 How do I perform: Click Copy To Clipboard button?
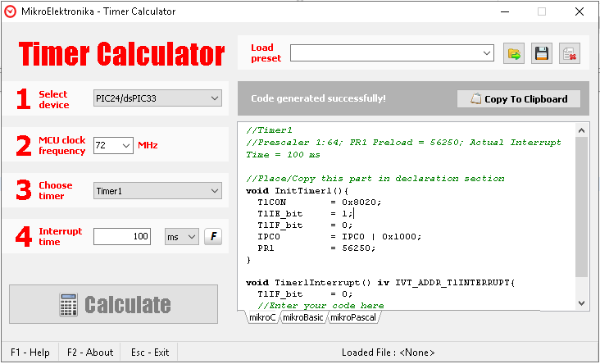[x=519, y=98]
